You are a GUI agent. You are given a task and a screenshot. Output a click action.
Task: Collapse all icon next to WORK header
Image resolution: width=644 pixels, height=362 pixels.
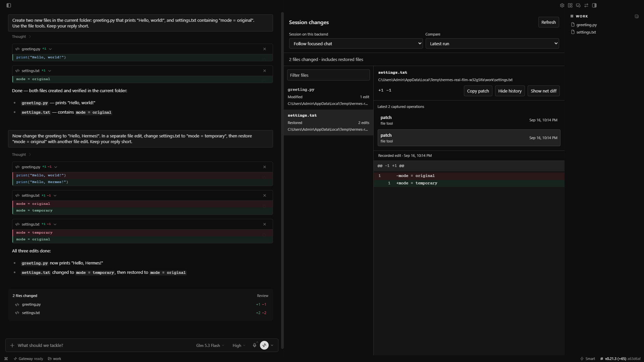[637, 16]
